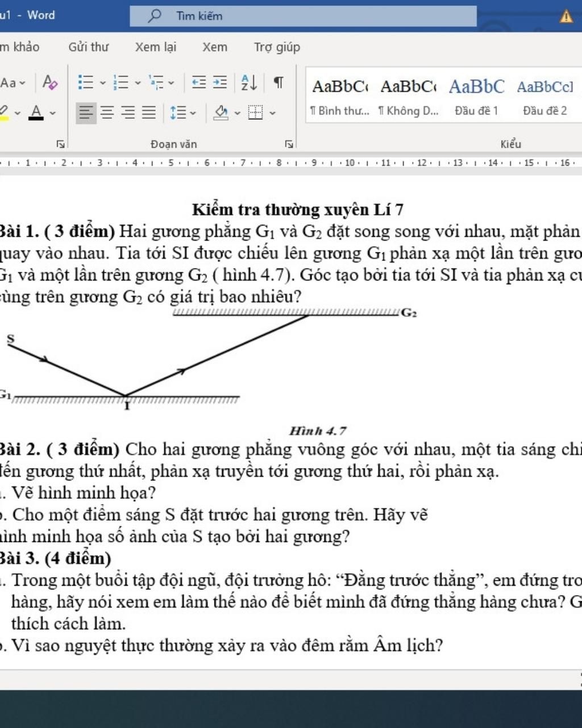Open line spacing dropdown arrow

point(193,113)
